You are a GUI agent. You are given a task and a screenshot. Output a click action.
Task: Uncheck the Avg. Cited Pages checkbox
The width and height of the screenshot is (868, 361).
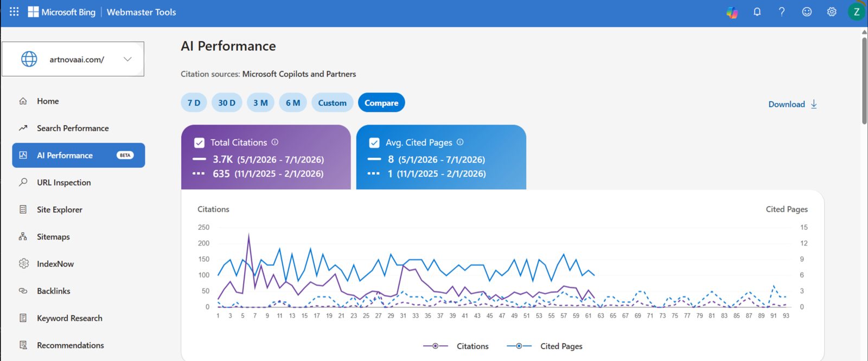tap(374, 143)
